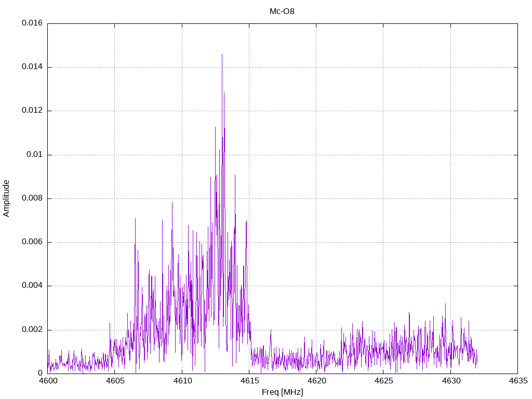Select the 4625 x-axis tick label
532x399 pixels.
[383, 381]
